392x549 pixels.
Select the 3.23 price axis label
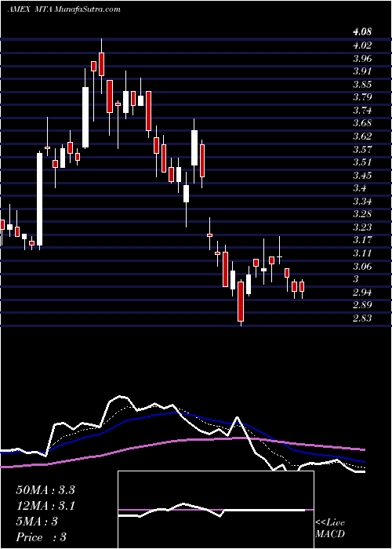(362, 228)
